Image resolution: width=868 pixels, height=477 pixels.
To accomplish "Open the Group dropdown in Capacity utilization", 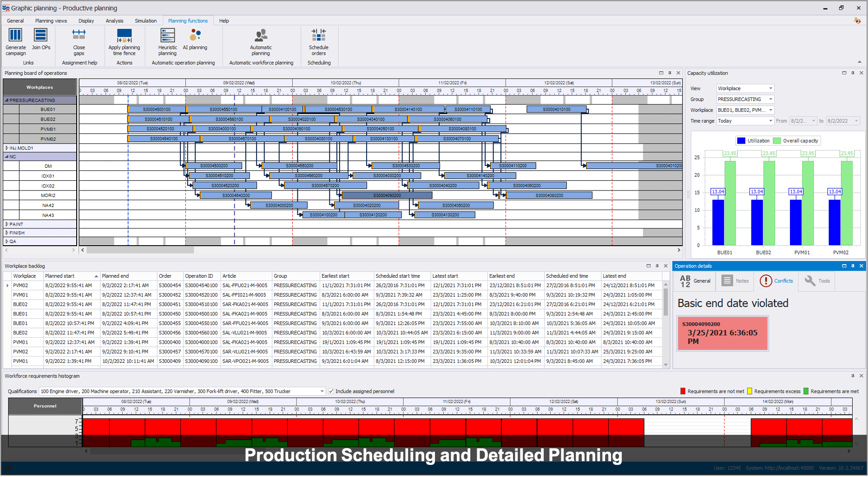I will pyautogui.click(x=770, y=99).
